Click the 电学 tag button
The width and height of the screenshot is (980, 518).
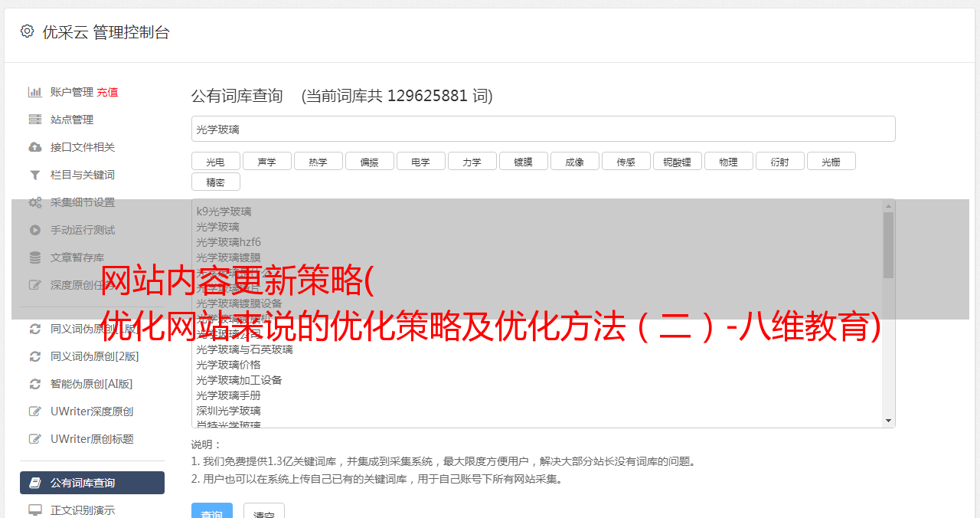421,161
